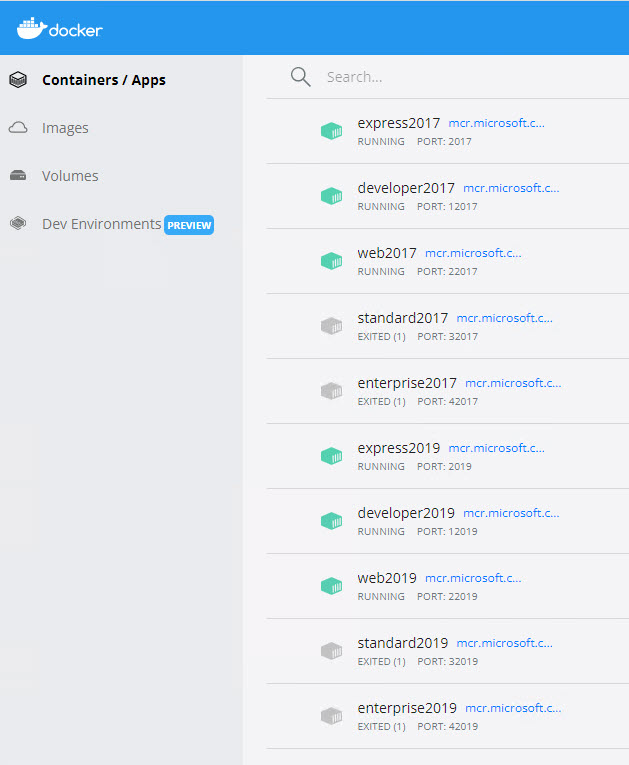Viewport: 629px width, 765px height.
Task: Click PORT: 22019 text
Action: tap(447, 596)
